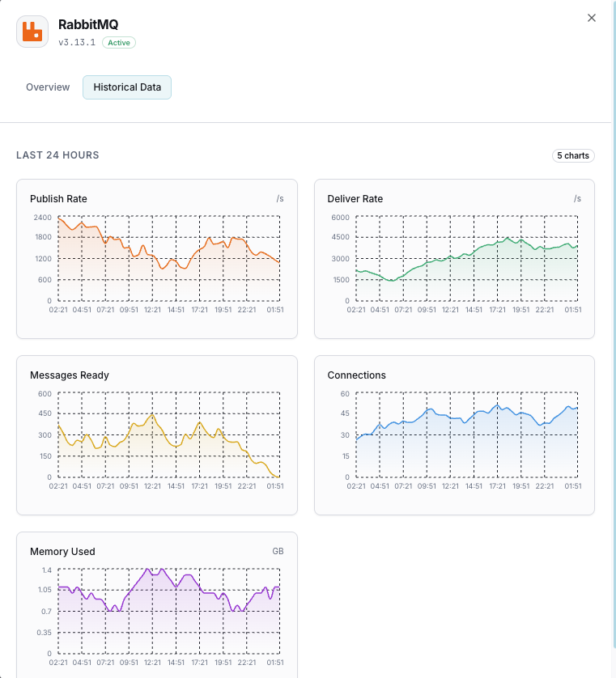Click the LAST 24 HOURS heading
Viewport: 616px width, 678px height.
coord(57,155)
